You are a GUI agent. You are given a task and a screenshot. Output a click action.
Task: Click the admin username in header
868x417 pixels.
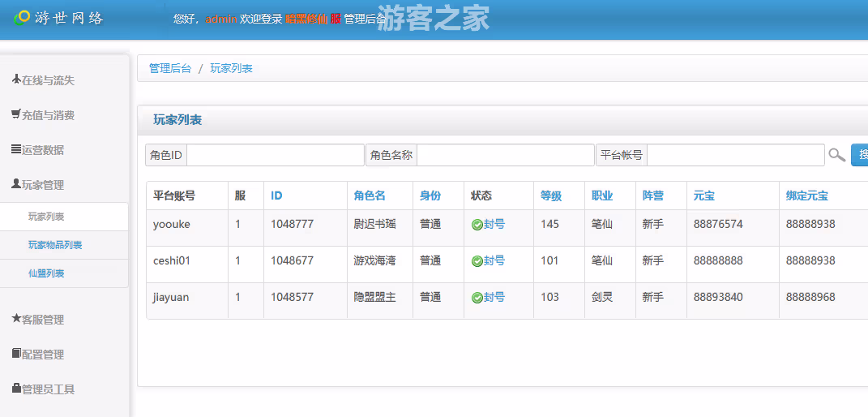tap(221, 19)
